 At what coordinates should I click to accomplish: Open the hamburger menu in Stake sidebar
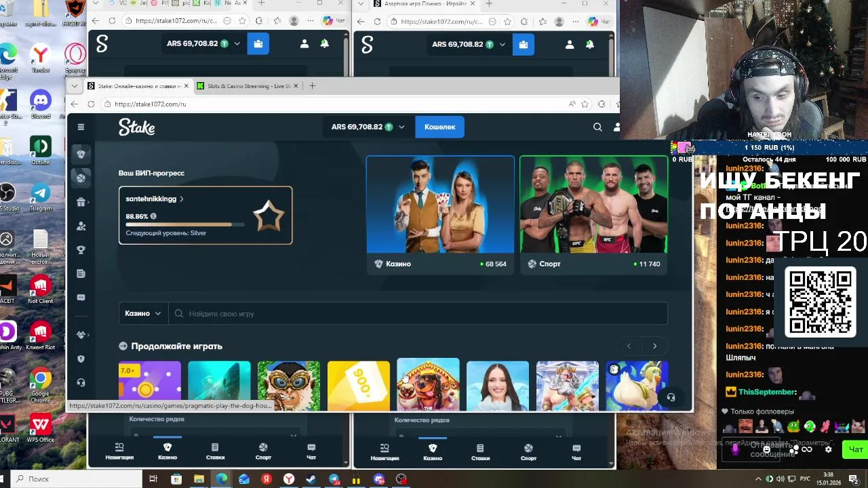point(81,127)
